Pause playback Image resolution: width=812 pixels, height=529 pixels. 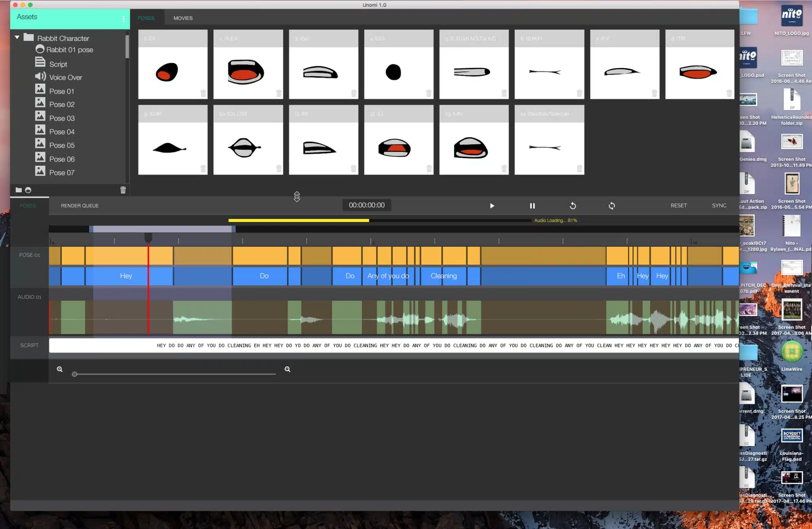[x=532, y=206]
